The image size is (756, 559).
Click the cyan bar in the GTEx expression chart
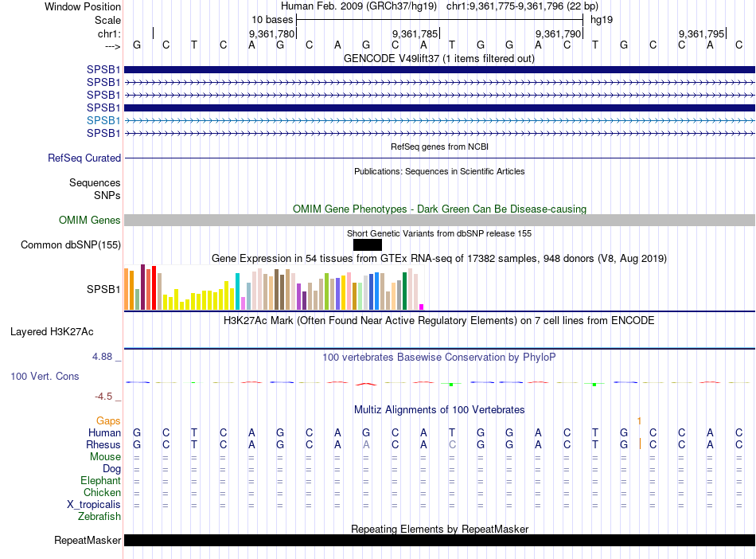(x=238, y=291)
